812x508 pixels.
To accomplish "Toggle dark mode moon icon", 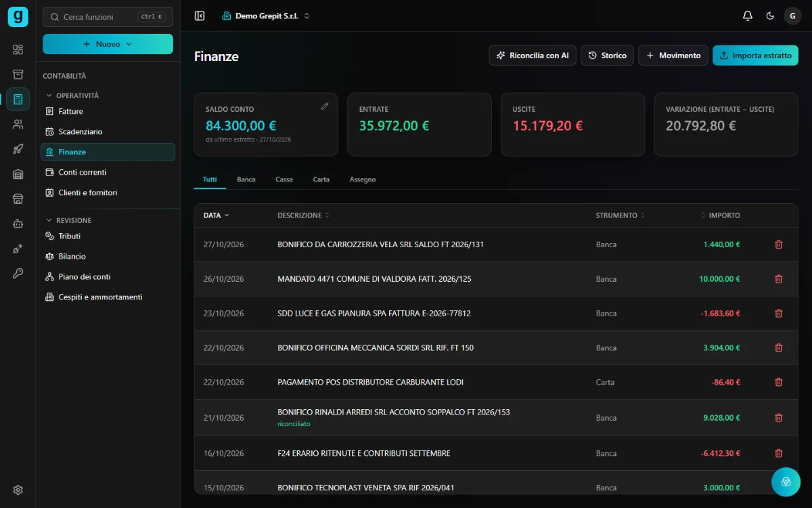I will click(x=770, y=16).
